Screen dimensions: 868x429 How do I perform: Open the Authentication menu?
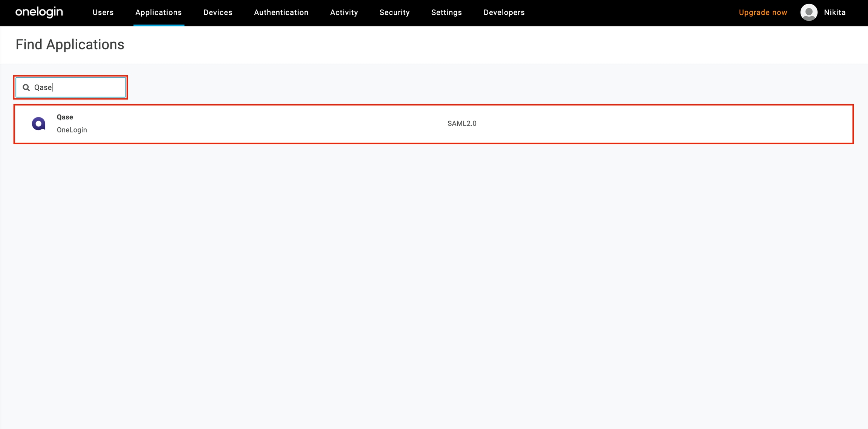click(281, 12)
